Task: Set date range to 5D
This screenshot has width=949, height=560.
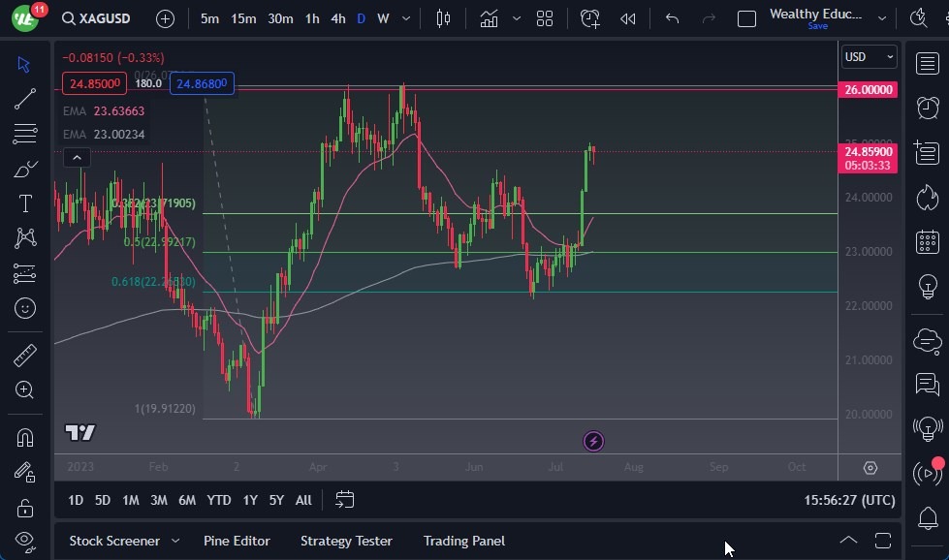Action: pyautogui.click(x=103, y=500)
